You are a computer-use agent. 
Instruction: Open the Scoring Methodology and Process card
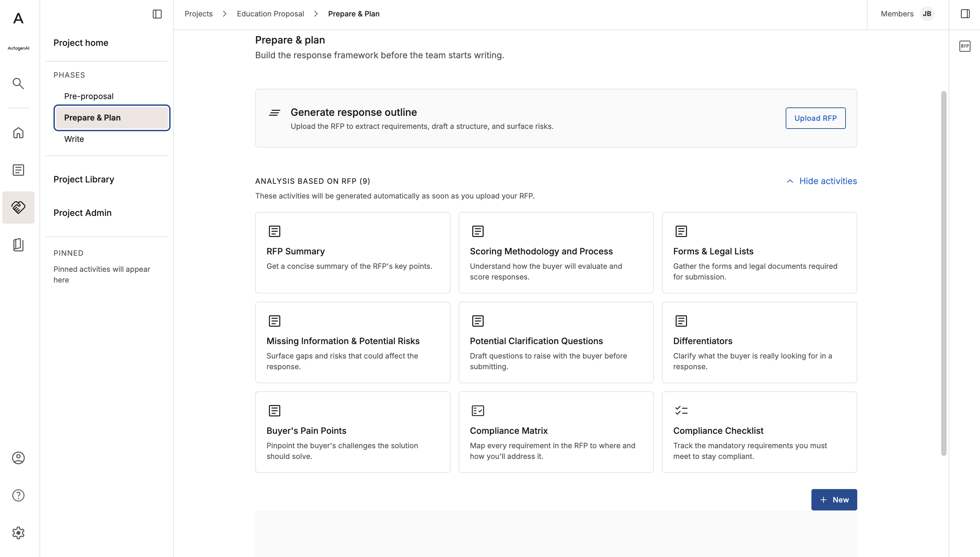pyautogui.click(x=556, y=252)
